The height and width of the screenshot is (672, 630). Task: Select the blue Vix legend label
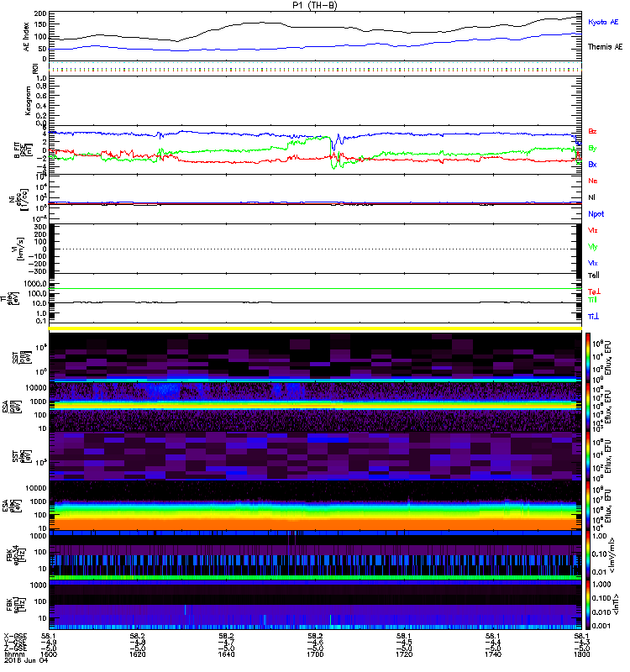(x=593, y=264)
